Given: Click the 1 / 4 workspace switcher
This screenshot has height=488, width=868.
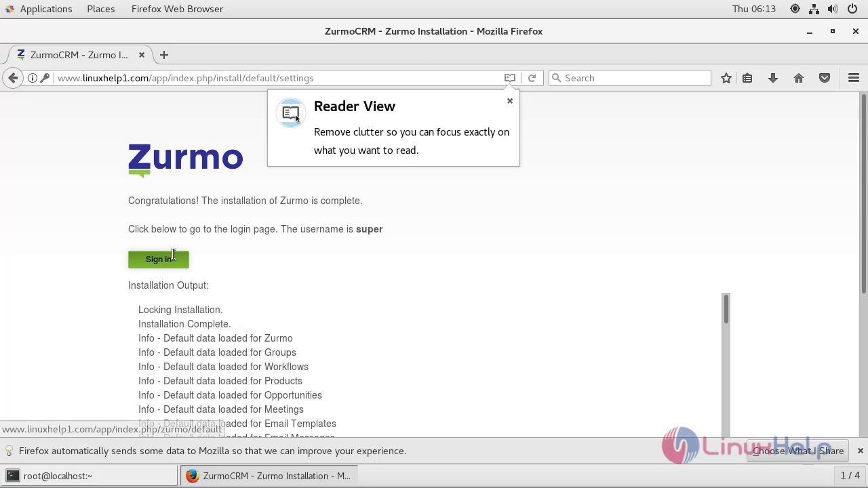Looking at the screenshot, I should (850, 476).
